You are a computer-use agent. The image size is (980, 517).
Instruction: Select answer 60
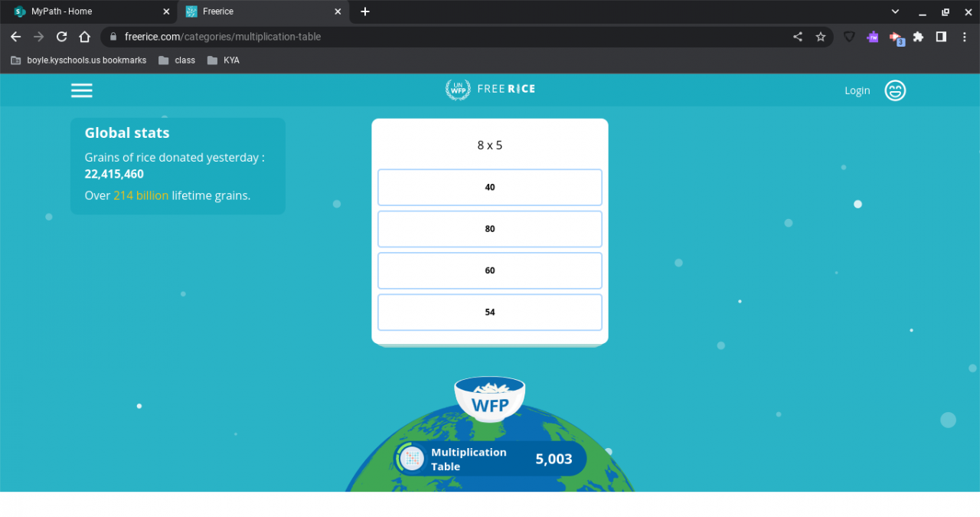(490, 270)
